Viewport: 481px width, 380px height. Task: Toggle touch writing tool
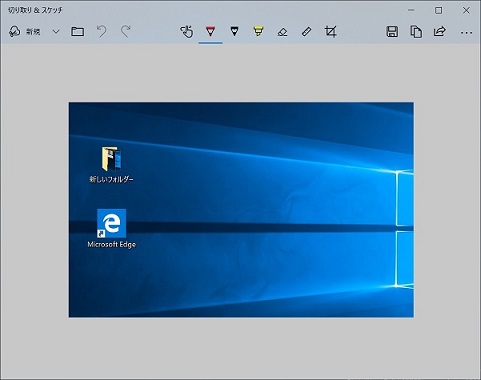click(x=186, y=32)
